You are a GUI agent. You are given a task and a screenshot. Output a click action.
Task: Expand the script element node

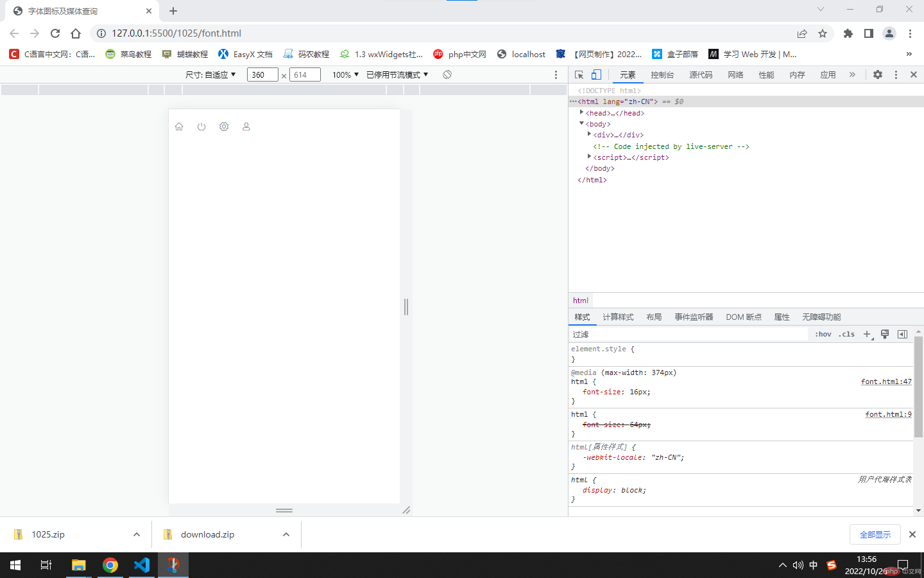point(589,157)
